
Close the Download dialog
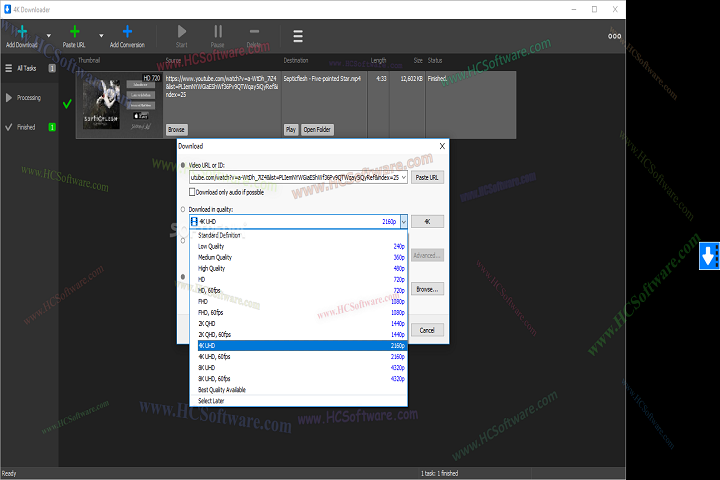tap(442, 146)
